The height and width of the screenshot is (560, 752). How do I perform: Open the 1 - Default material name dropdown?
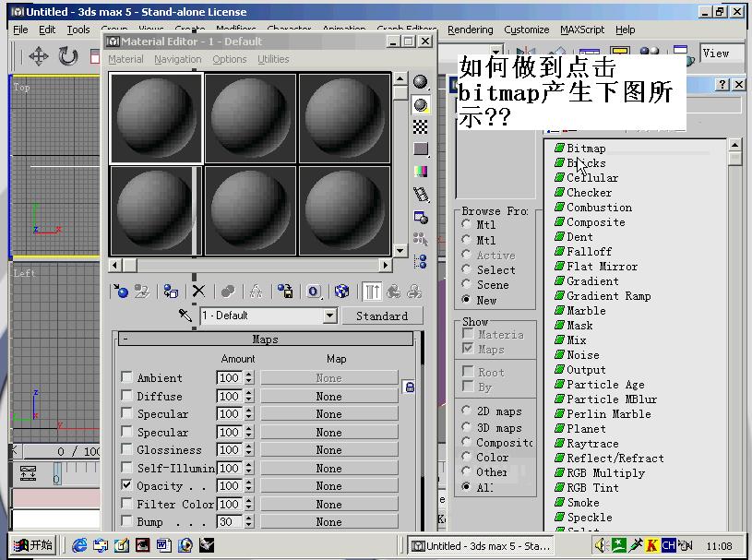pyautogui.click(x=329, y=316)
